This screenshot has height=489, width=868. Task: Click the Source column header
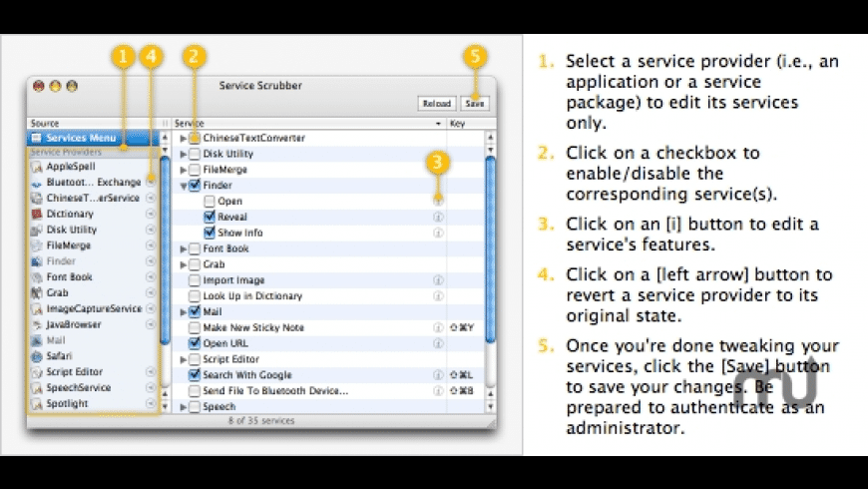93,124
